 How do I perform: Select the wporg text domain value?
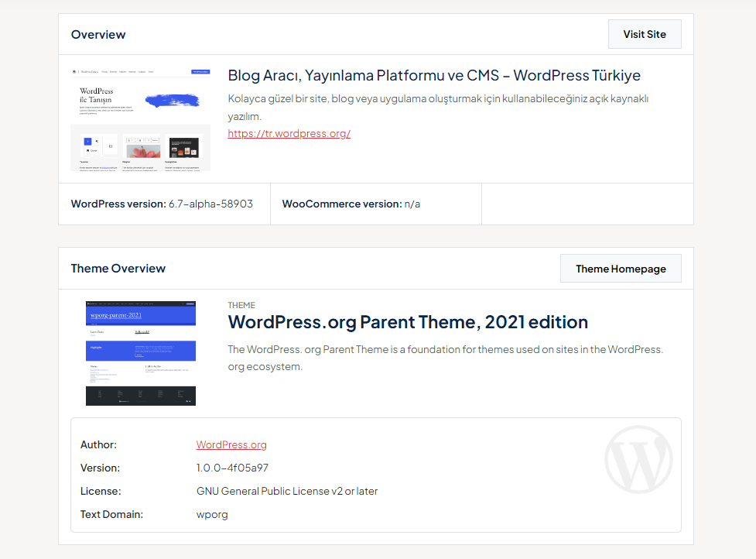pyautogui.click(x=212, y=515)
